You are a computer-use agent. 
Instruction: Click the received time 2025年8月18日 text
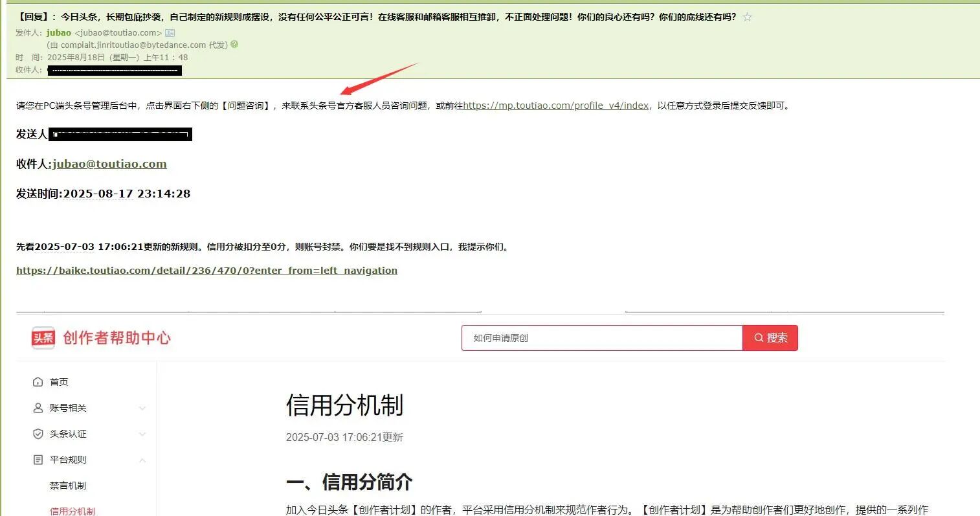pos(117,57)
